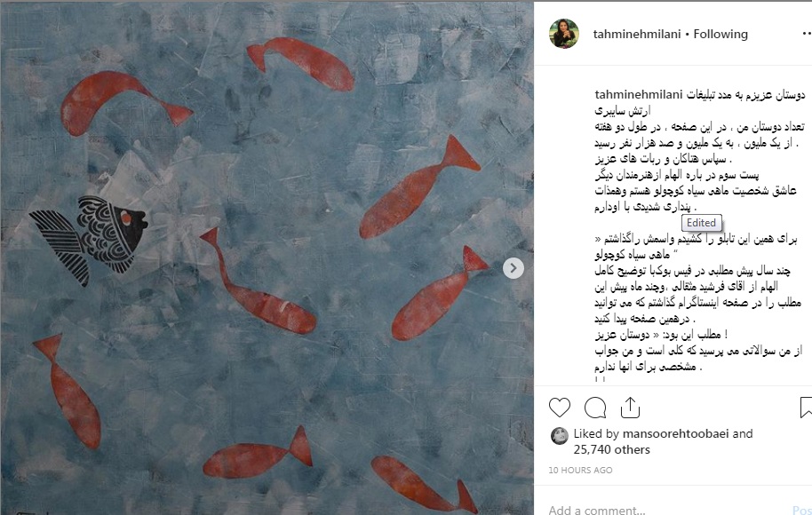Like the post with the heart icon
The image size is (812, 515).
pos(560,408)
